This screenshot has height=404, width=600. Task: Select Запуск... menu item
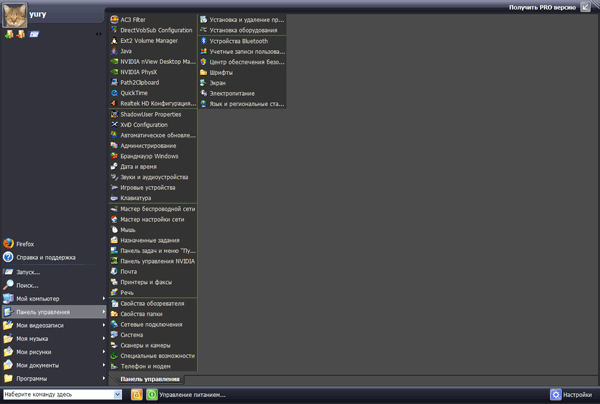(54, 272)
